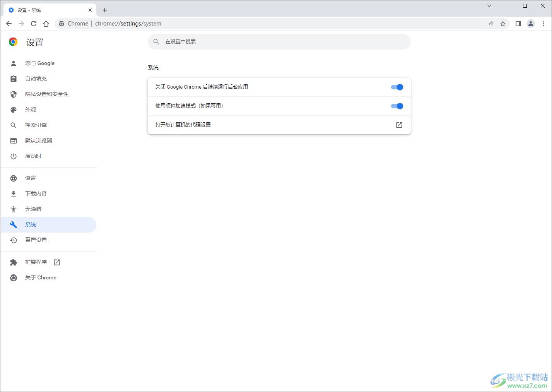This screenshot has width=552, height=392.
Task: Open 隐私设置和安全性 section
Action: point(48,94)
